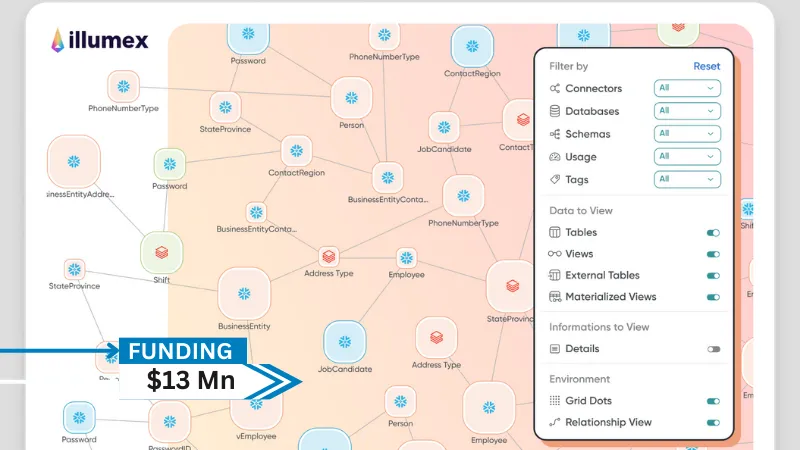Click the Schemas icon in filter panel
This screenshot has width=800, height=450.
click(555, 134)
